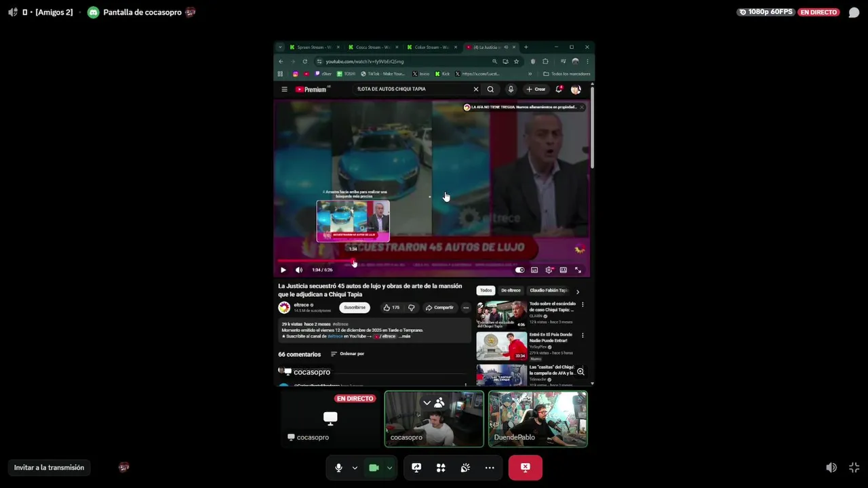Open Todo sobre el escándalo video thumbnail
The width and height of the screenshot is (868, 488).
(x=501, y=314)
